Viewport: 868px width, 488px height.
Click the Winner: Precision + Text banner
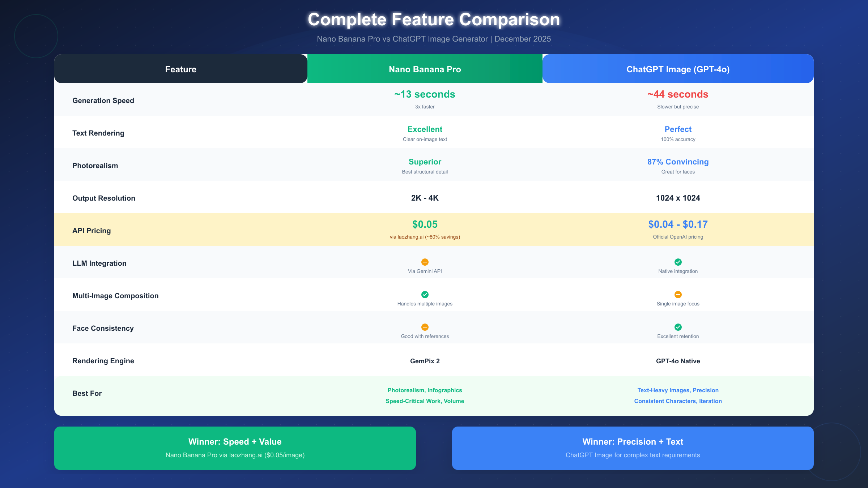[633, 448]
